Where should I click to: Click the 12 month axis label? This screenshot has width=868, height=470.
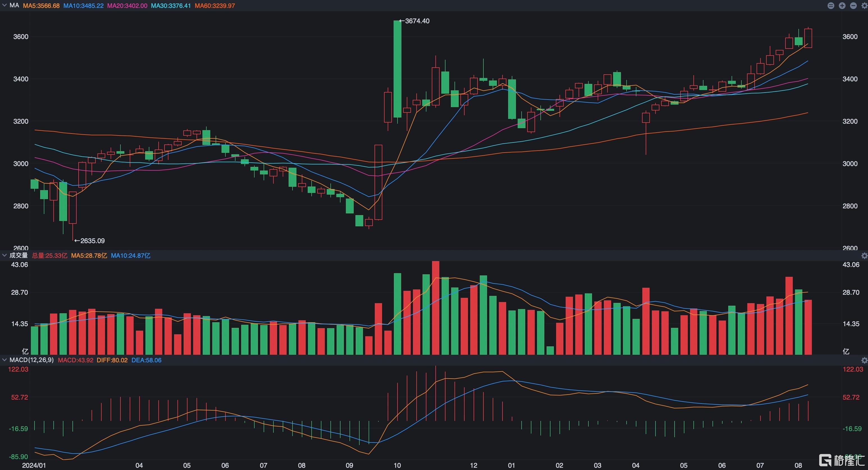(x=474, y=466)
